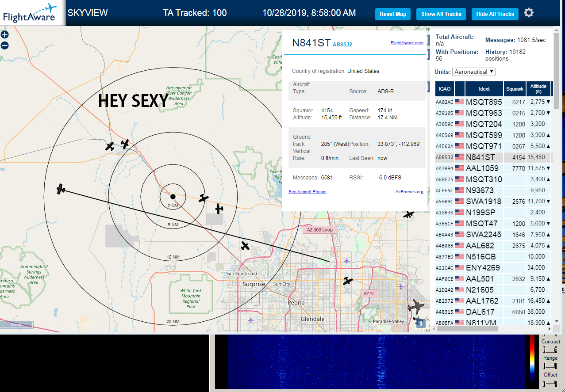Click the receiver location dot at ring center

point(173,196)
